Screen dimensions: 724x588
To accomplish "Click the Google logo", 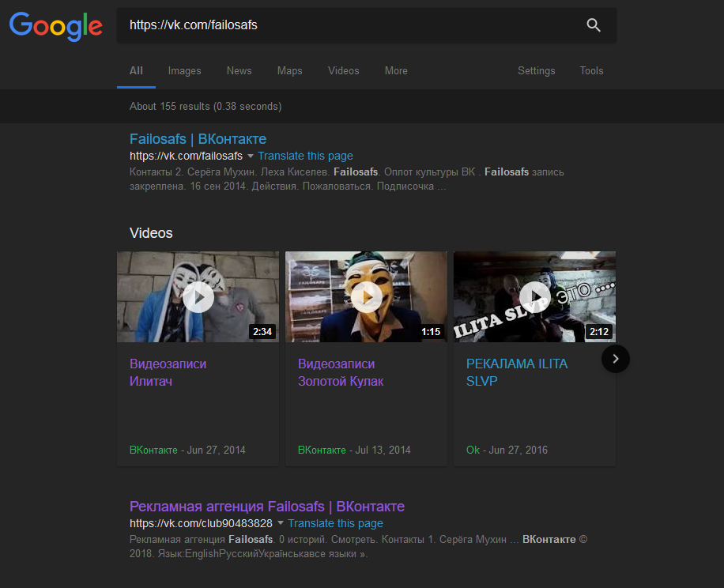I will (x=56, y=26).
